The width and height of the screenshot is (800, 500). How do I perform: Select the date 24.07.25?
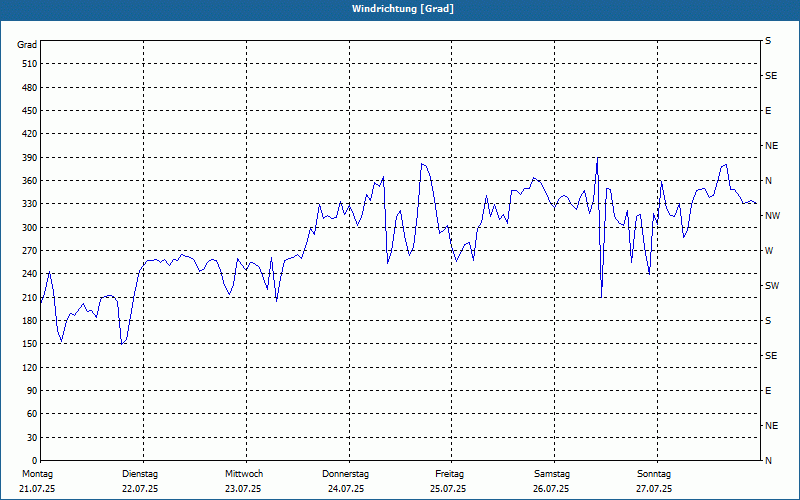point(346,489)
